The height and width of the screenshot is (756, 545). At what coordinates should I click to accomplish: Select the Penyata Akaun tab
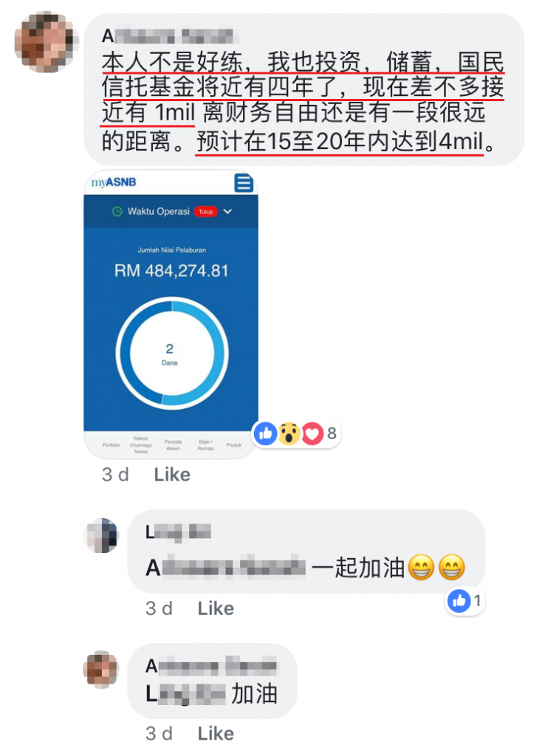(173, 445)
